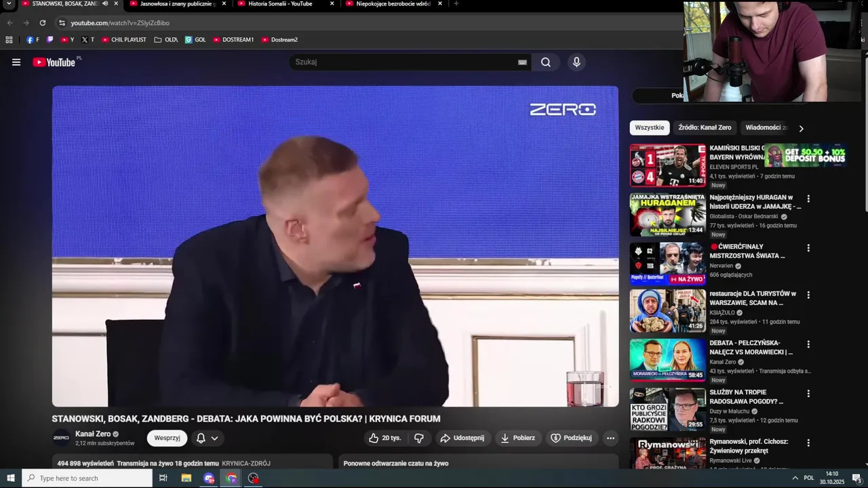This screenshot has width=868, height=488.
Task: Open options for SŁUŻBY NA TROPIE video
Action: pyautogui.click(x=808, y=393)
